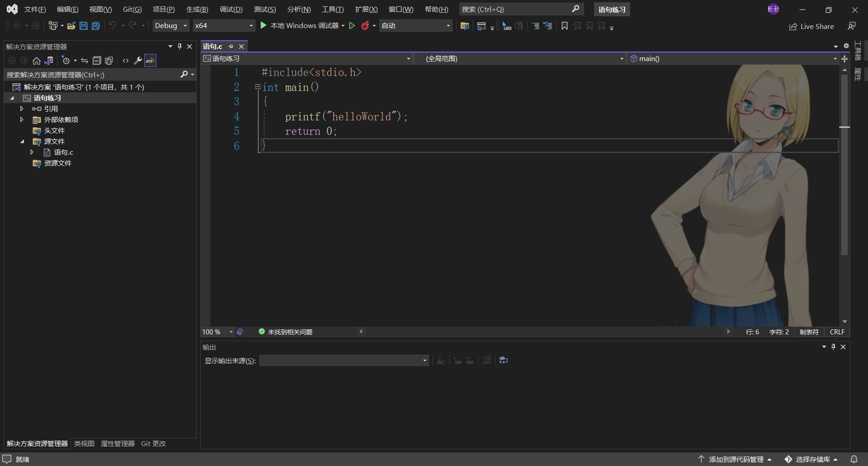Expand the 引用 node in Solution Explorer
Screen dimensions: 868x466
21,108
